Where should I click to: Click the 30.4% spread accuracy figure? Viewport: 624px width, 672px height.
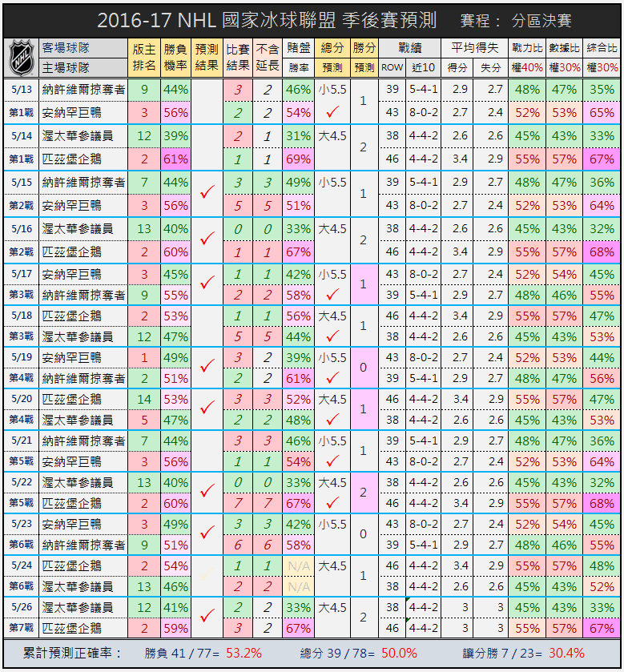tap(566, 653)
